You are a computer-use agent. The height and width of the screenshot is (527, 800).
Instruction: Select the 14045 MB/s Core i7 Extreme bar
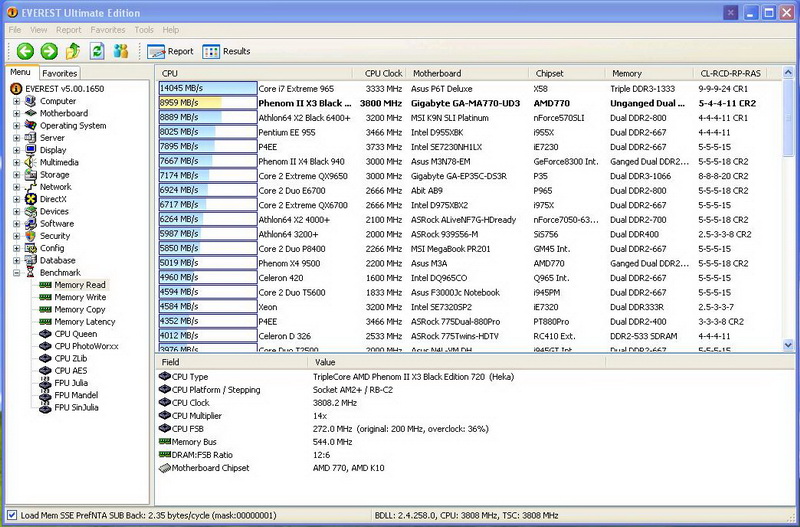coord(208,88)
